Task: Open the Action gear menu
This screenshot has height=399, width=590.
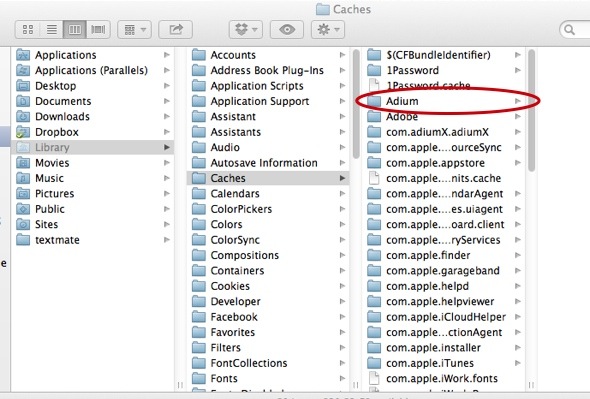Action: tap(328, 29)
